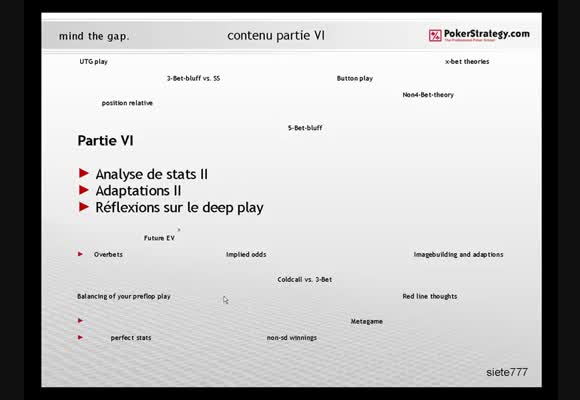The width and height of the screenshot is (580, 400).
Task: Click the small red arrow left of perfect stats
Action: click(80, 337)
